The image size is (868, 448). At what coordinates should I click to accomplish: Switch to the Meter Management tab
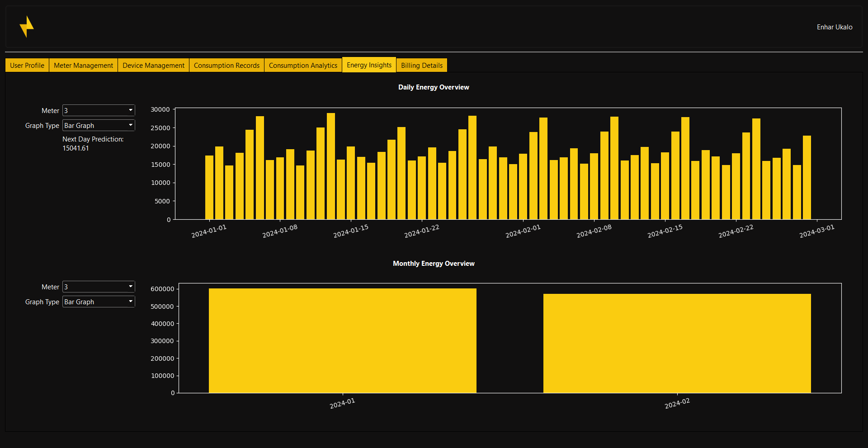click(83, 65)
